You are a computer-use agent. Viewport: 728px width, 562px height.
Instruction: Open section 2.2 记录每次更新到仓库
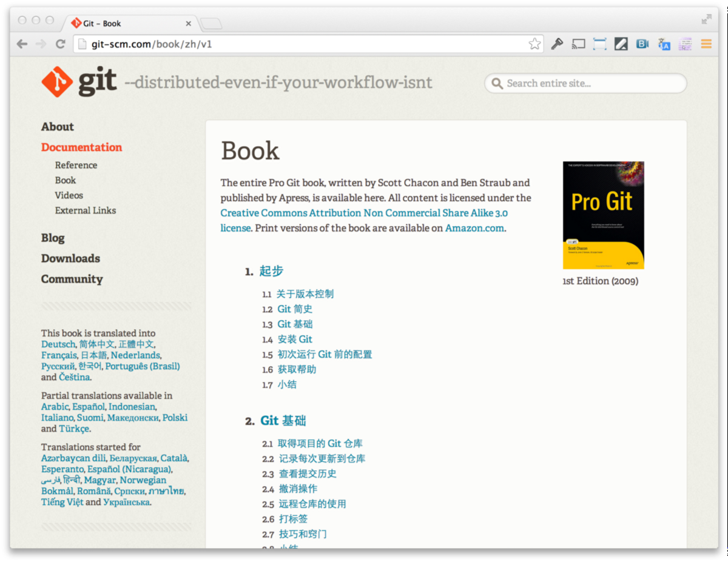[x=322, y=459]
